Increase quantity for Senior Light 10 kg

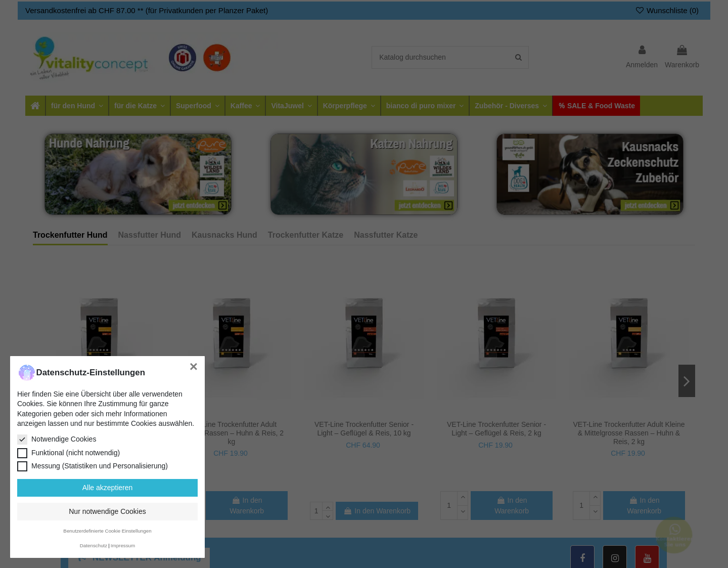click(x=328, y=508)
